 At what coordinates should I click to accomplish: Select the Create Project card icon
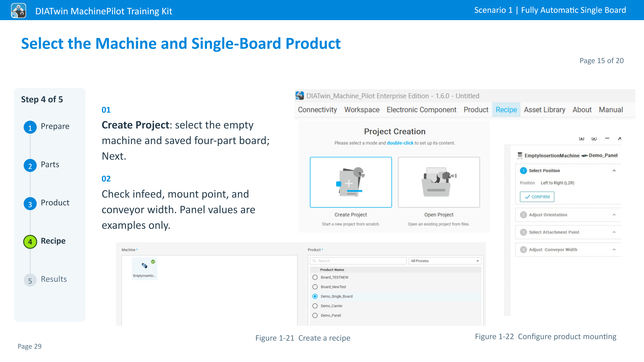click(x=351, y=182)
